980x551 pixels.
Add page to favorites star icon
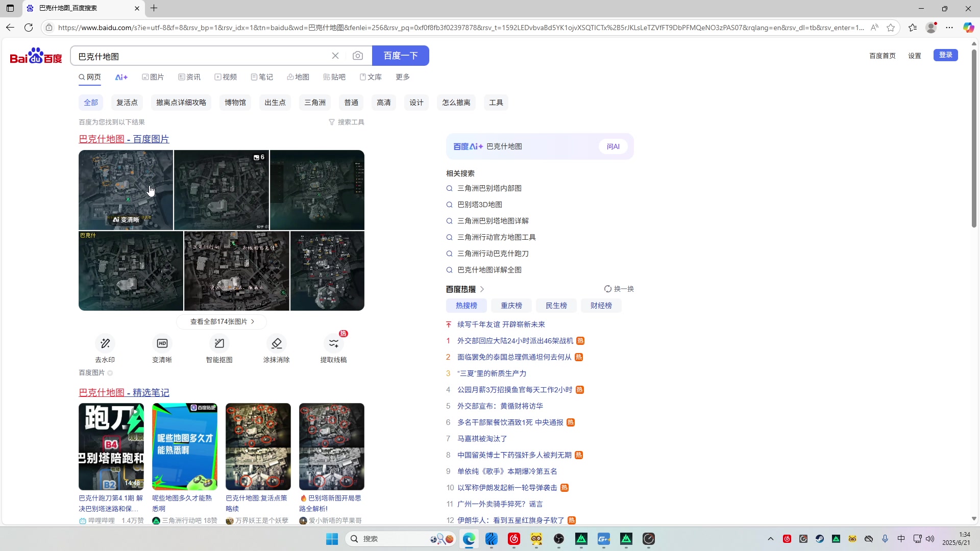(891, 28)
